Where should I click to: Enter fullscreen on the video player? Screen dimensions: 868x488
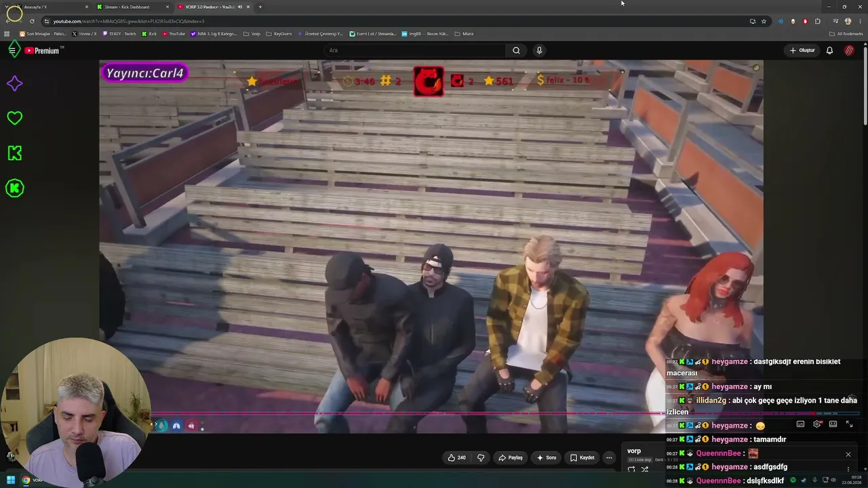(x=849, y=424)
